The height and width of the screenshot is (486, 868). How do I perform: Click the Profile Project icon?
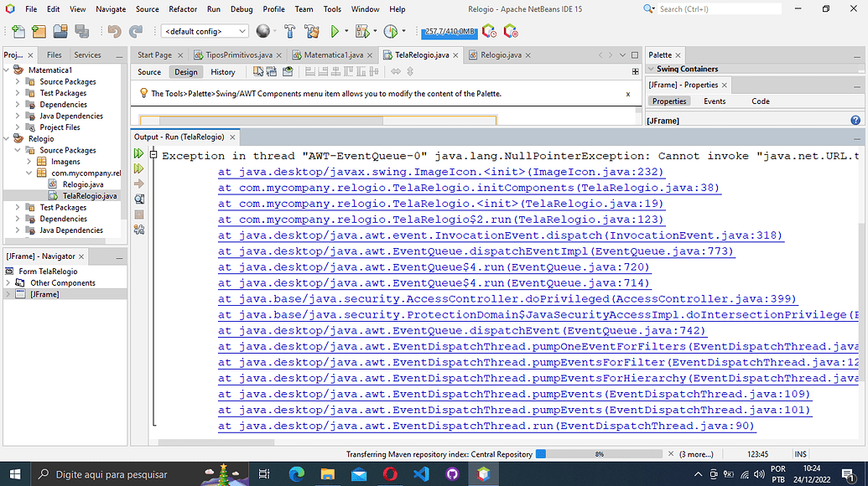pos(392,29)
